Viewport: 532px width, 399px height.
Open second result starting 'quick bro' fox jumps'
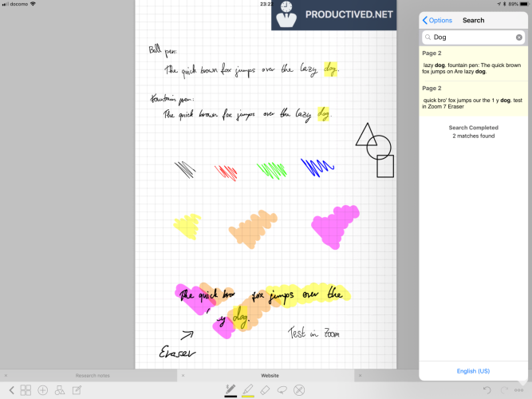473,98
